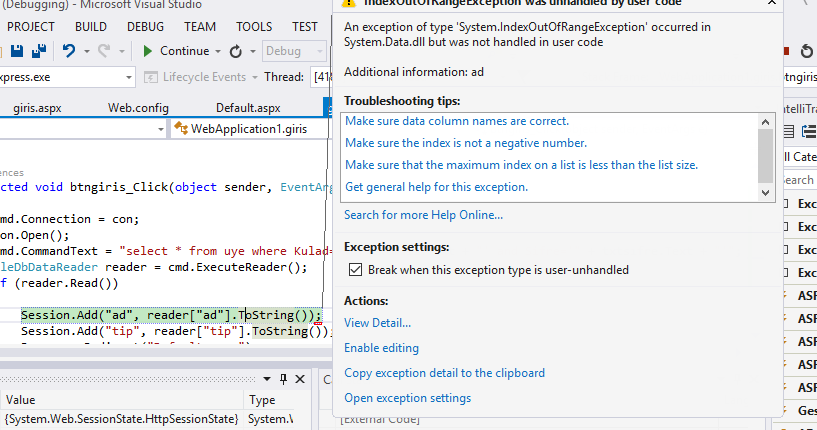Click the troubleshooting tips scrollbar thumb
The image size is (817, 430).
point(765,156)
